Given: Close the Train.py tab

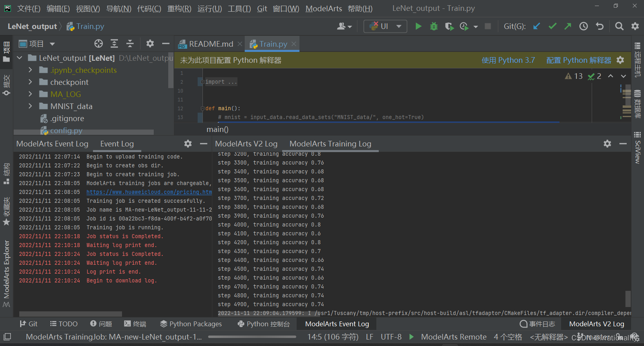Looking at the screenshot, I should coord(294,44).
